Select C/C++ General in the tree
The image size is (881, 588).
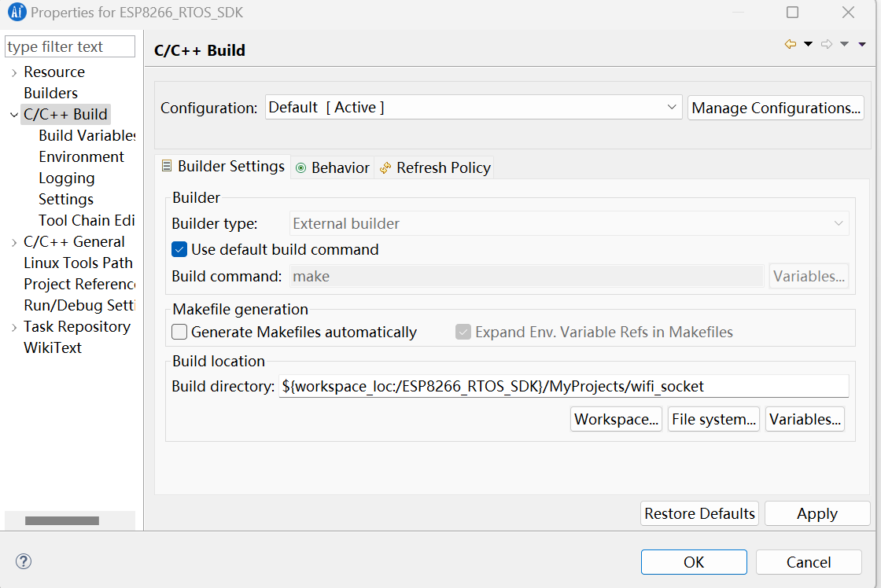74,242
